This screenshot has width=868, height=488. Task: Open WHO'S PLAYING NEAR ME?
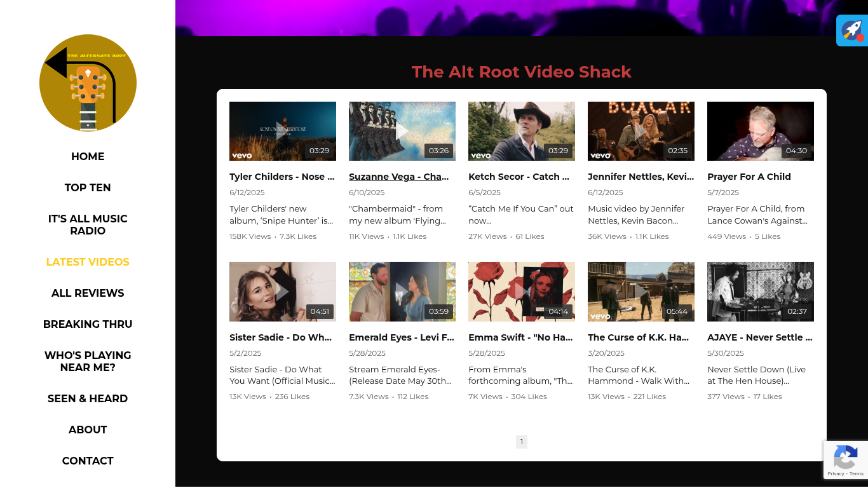[x=88, y=362]
